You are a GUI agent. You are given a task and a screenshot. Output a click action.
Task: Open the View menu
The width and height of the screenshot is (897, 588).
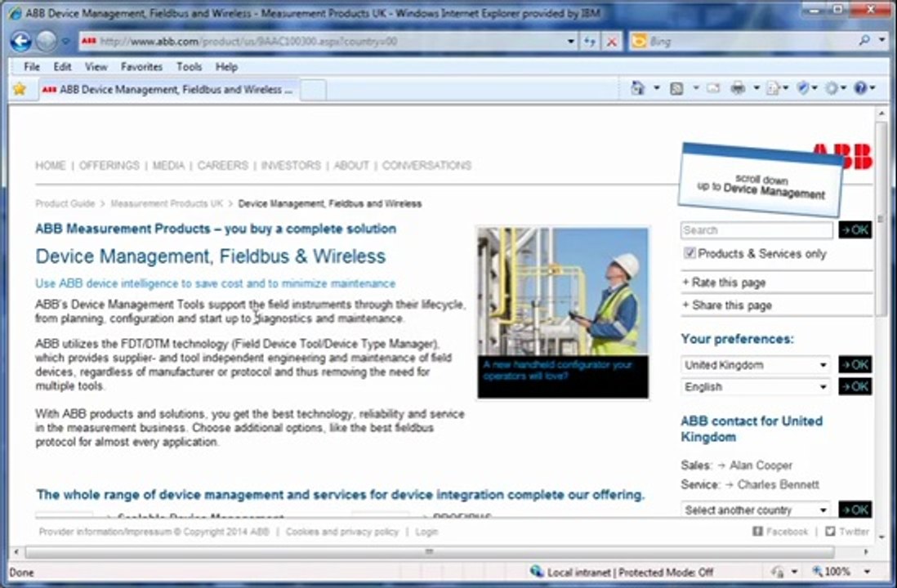[x=96, y=67]
